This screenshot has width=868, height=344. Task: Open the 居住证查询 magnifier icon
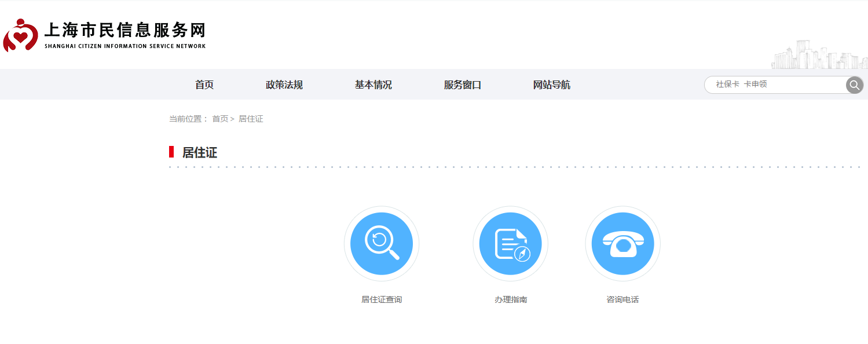click(382, 243)
